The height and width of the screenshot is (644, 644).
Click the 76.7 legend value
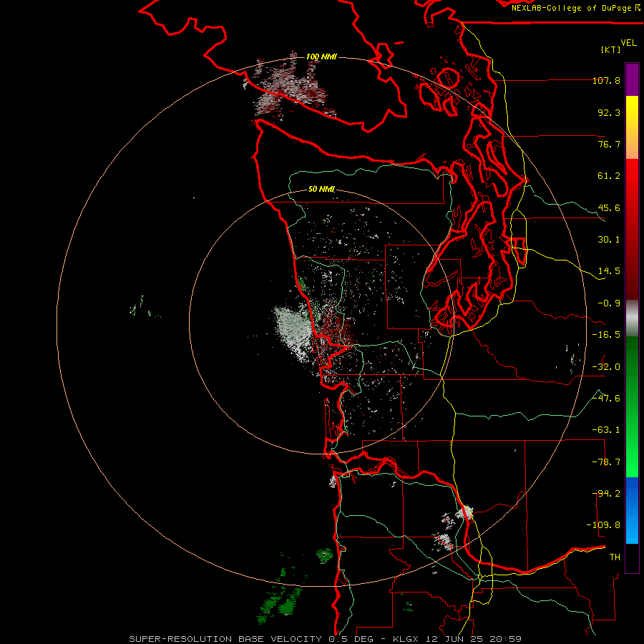[x=609, y=144]
